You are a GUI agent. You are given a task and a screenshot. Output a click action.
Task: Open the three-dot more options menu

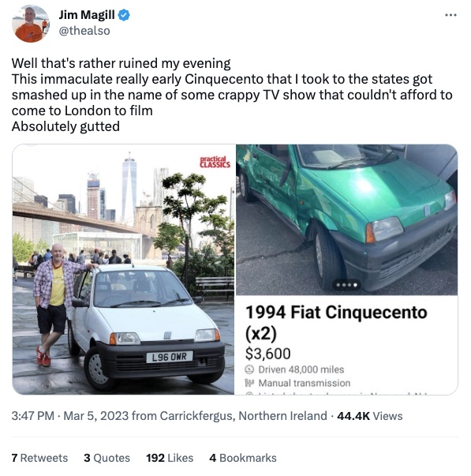(450, 15)
